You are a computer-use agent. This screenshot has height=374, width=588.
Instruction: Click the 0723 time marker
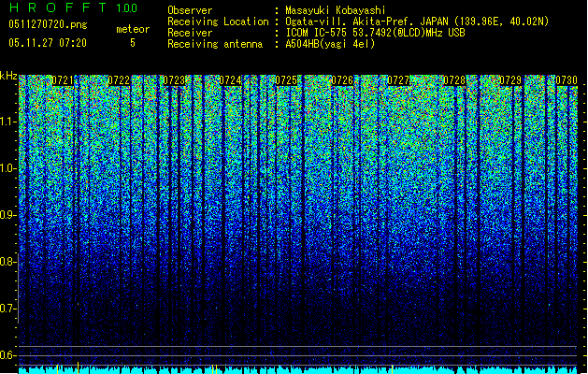coord(174,80)
